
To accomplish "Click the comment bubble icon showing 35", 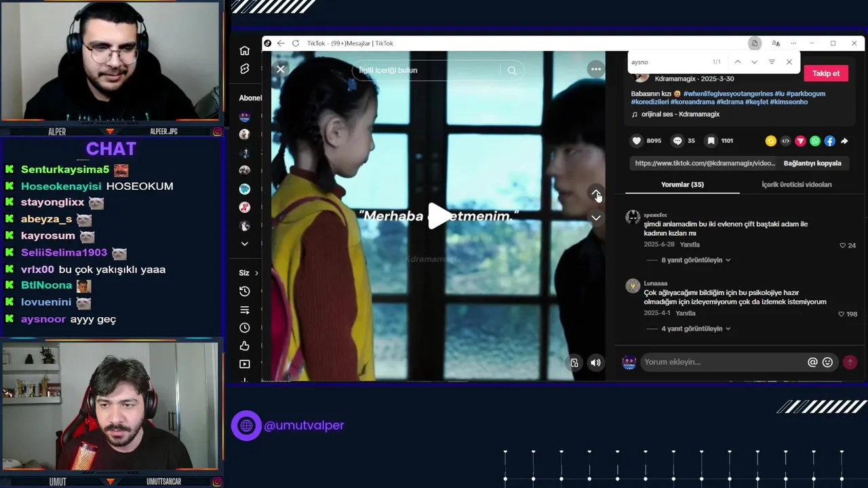I will (677, 141).
